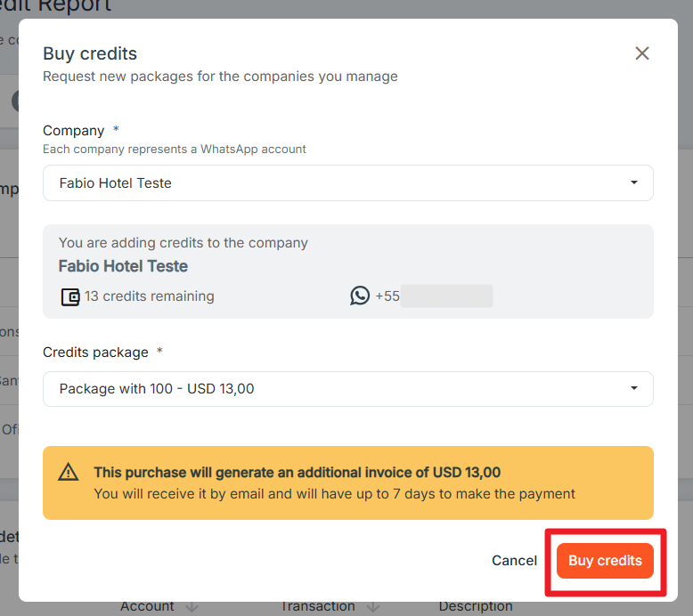Open the Package with 100 - USD 13,00 selector
Screen dimensions: 693x616
click(x=347, y=389)
